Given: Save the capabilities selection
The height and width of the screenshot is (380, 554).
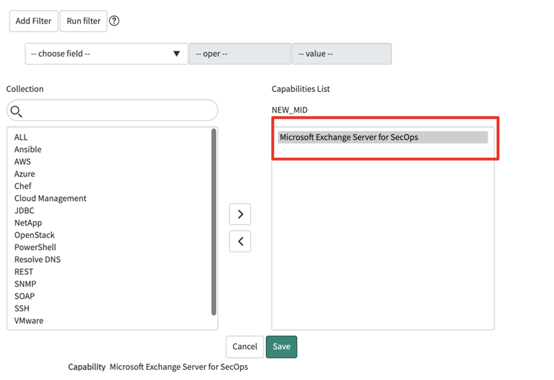Looking at the screenshot, I should (281, 346).
